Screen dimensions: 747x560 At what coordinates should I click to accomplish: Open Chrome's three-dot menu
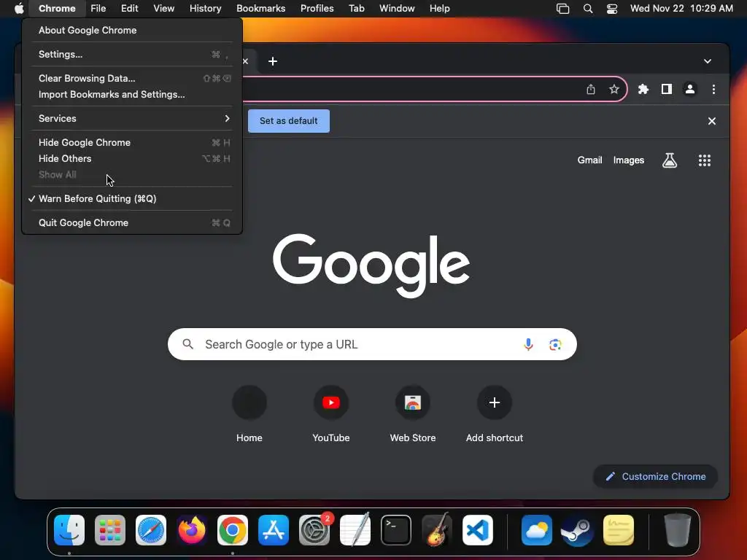[x=713, y=89]
